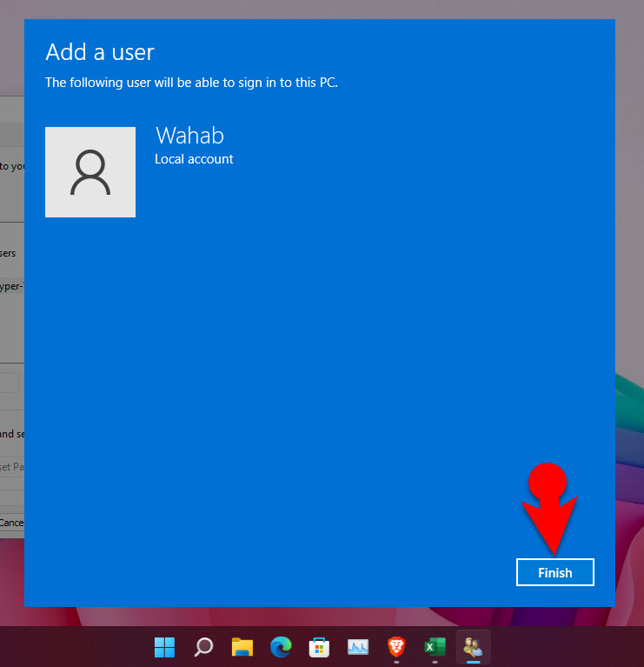This screenshot has height=667, width=644.
Task: Launch Brave browser from the taskbar
Action: click(396, 647)
